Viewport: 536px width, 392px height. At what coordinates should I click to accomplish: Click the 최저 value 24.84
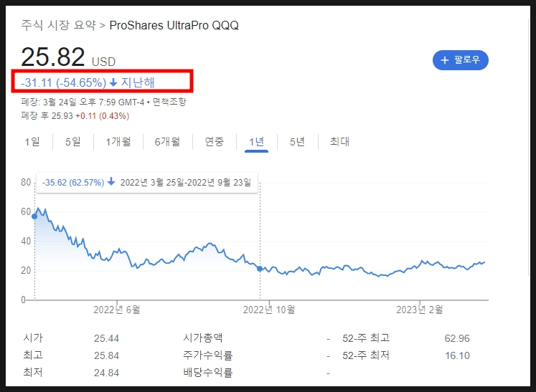pyautogui.click(x=107, y=373)
